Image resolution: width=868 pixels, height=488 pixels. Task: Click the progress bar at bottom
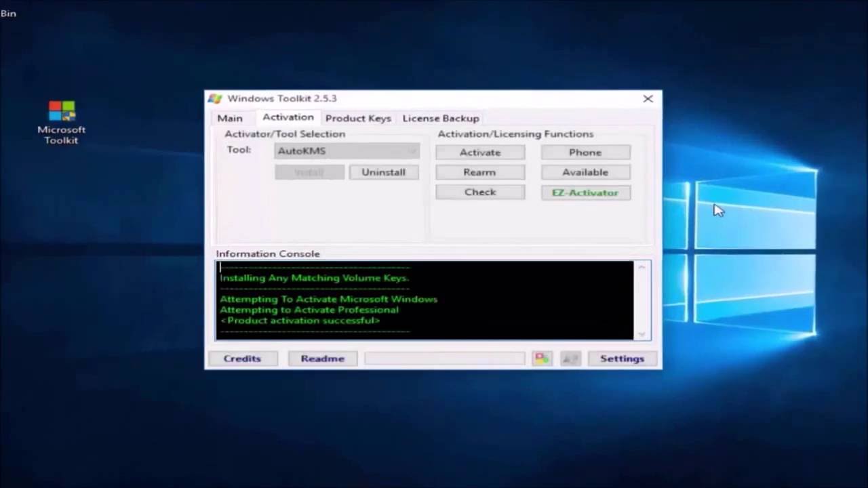tap(445, 359)
